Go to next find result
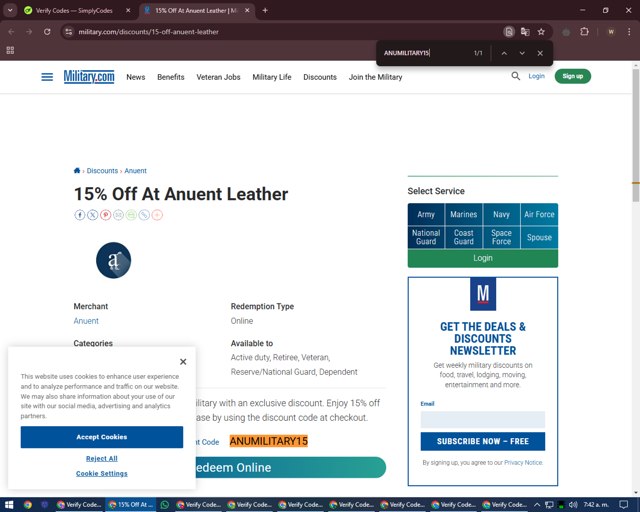Screen dimensions: 640x512 tap(522, 53)
